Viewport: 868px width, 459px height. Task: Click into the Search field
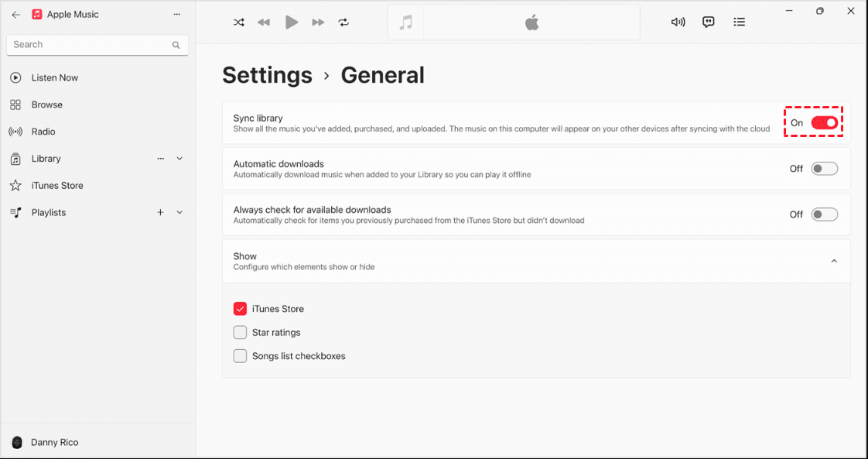point(97,45)
